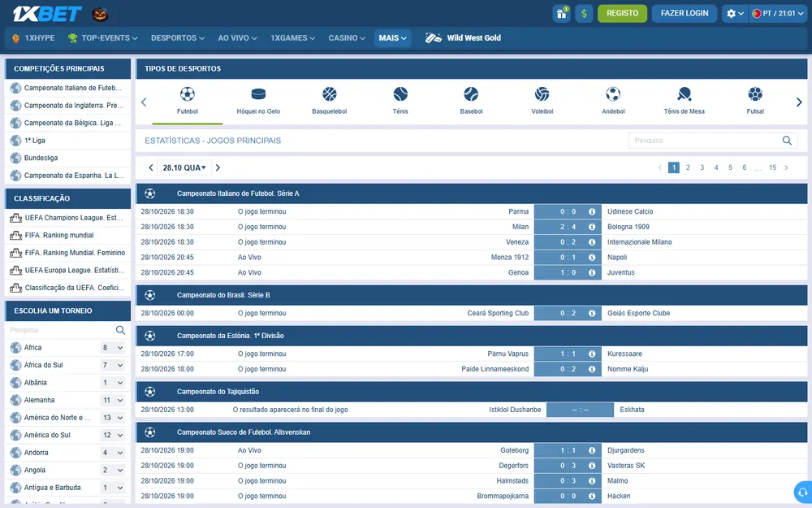Go to the next date arrow

[218, 167]
